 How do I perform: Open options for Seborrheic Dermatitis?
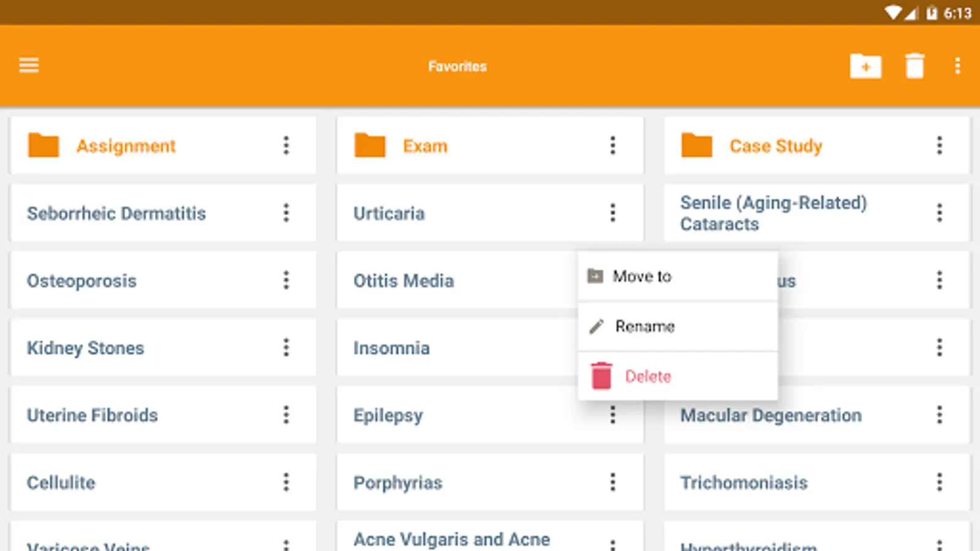click(x=286, y=213)
